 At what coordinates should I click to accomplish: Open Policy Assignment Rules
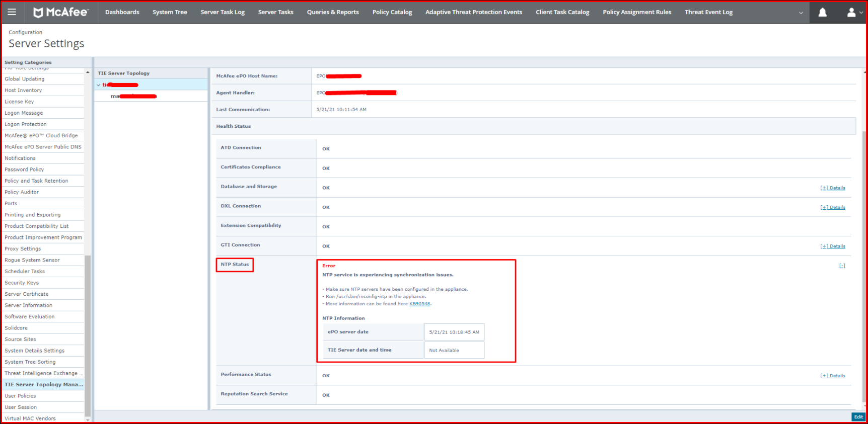[637, 12]
